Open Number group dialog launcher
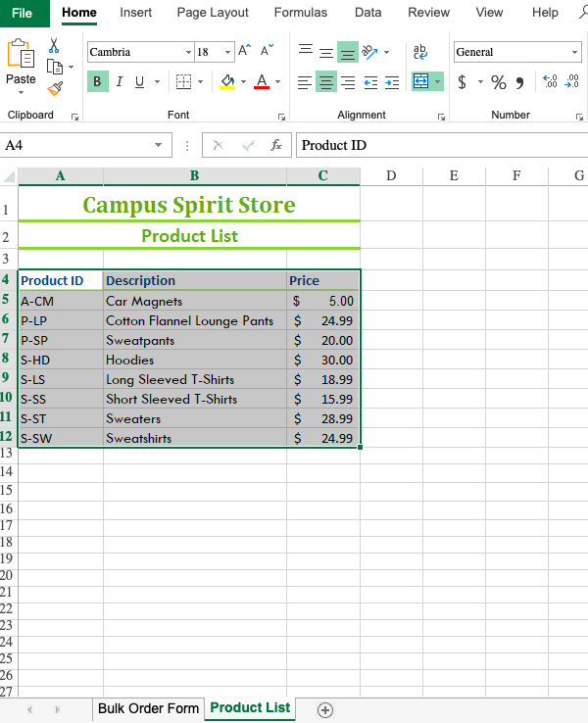Viewport: 588px width, 723px height. coord(579,118)
